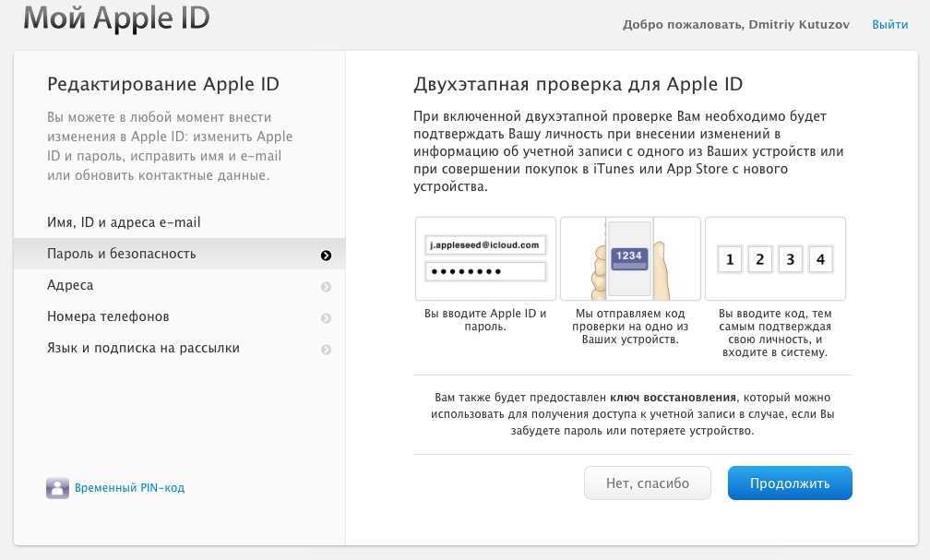The height and width of the screenshot is (560, 930).
Task: Click the caption "Мы отправляем код проверки..."
Action: [x=630, y=327]
